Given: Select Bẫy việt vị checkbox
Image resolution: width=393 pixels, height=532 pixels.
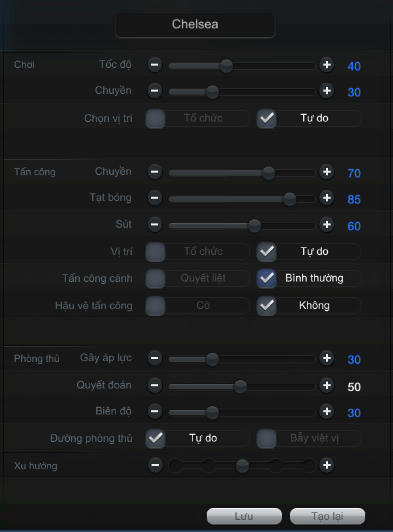Looking at the screenshot, I should coord(266,438).
